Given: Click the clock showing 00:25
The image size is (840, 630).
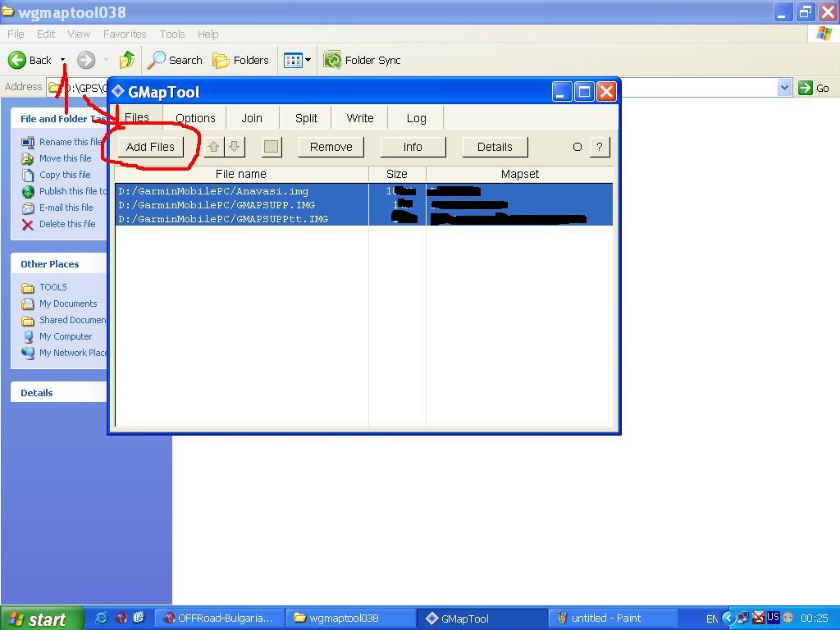Looking at the screenshot, I should (x=815, y=619).
